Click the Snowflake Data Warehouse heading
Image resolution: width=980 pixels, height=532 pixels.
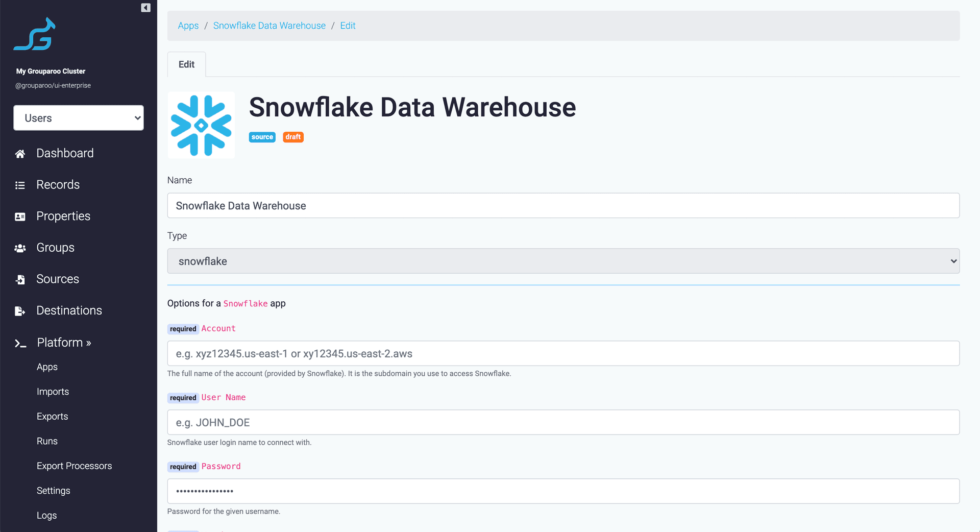click(412, 107)
